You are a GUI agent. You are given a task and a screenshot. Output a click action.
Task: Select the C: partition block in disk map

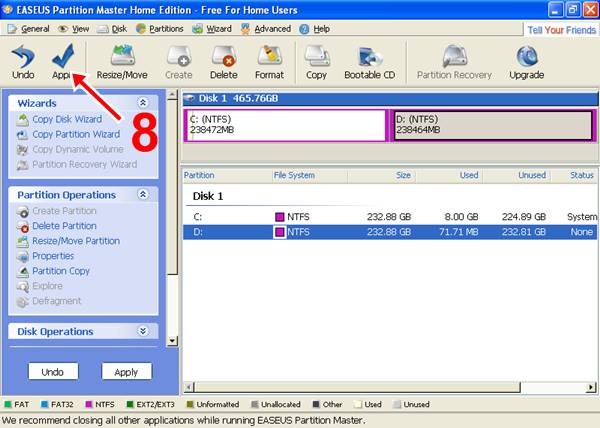pos(285,125)
